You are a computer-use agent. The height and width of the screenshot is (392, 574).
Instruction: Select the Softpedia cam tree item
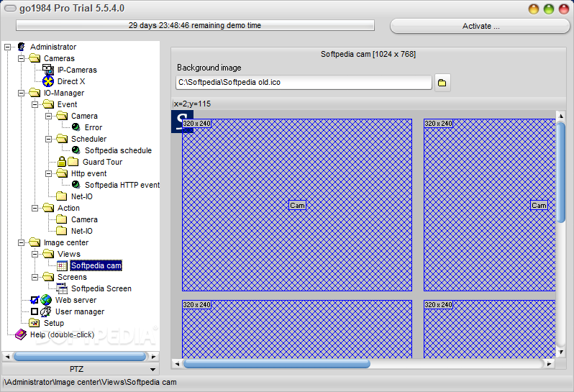point(96,265)
